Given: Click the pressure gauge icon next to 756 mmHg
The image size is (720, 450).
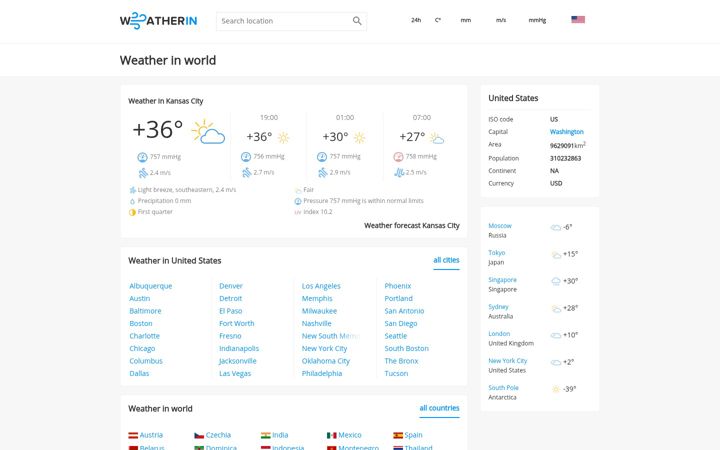Looking at the screenshot, I should [x=246, y=157].
